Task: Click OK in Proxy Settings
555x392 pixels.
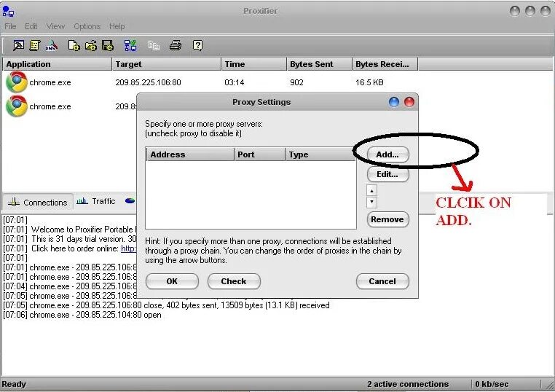Action: tap(172, 281)
